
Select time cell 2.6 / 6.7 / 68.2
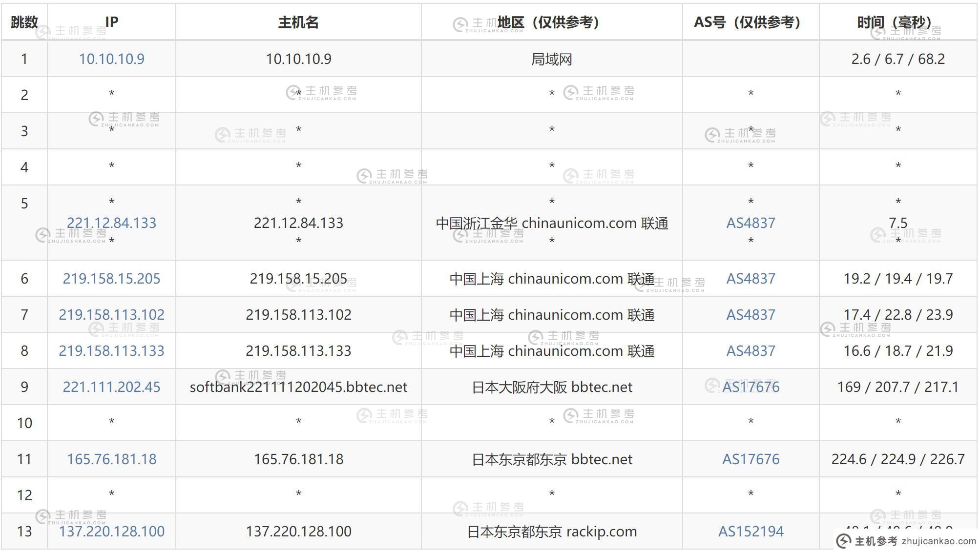click(x=898, y=59)
